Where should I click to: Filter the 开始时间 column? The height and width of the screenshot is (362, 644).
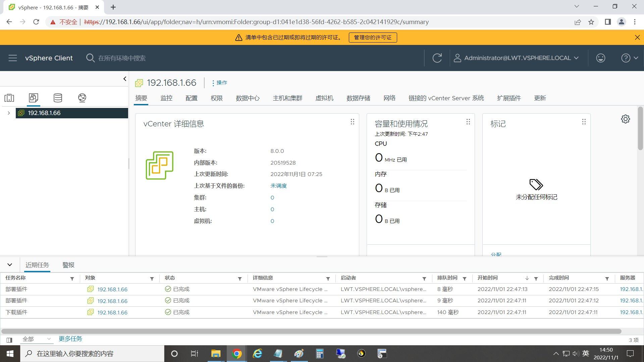536,279
